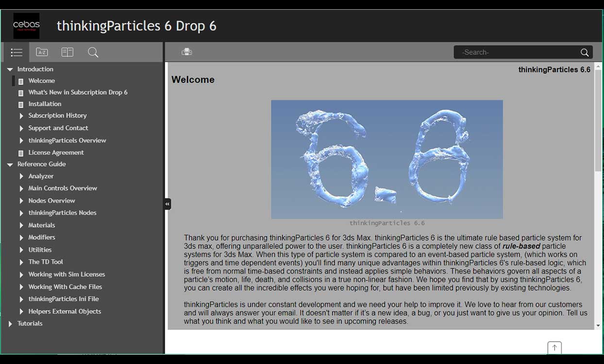Expand the Modifiers arrow
This screenshot has height=364, width=604.
[21, 238]
